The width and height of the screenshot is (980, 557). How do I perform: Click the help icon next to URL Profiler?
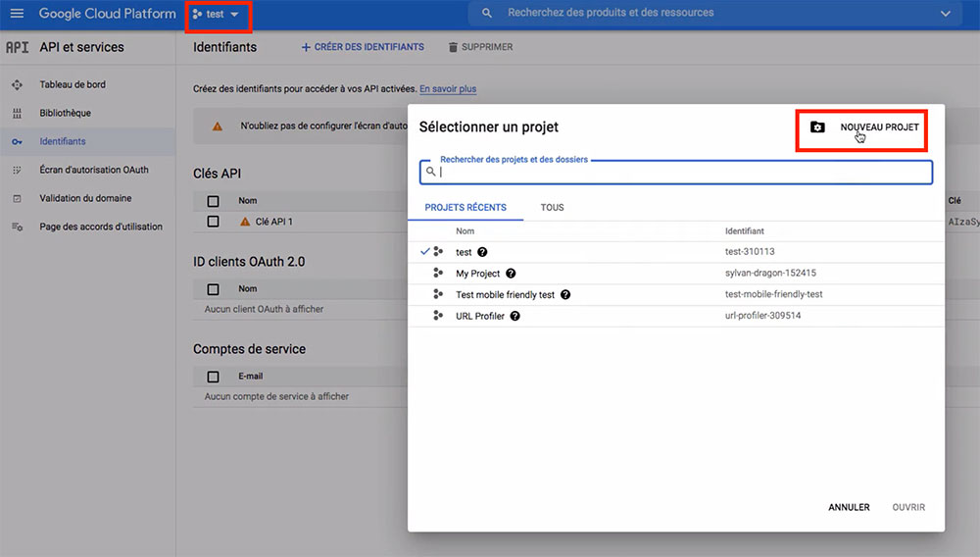[x=515, y=316]
